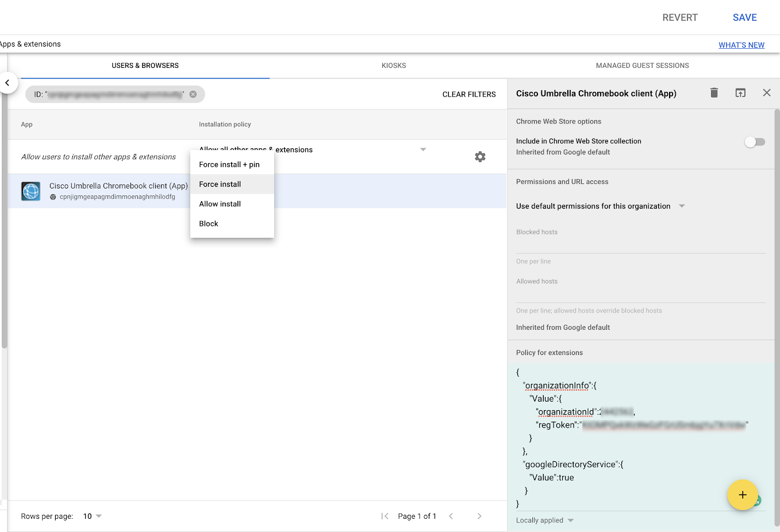Click the right panel vertical scrollbar
Screen dimensions: 780x532
[x=777, y=317]
